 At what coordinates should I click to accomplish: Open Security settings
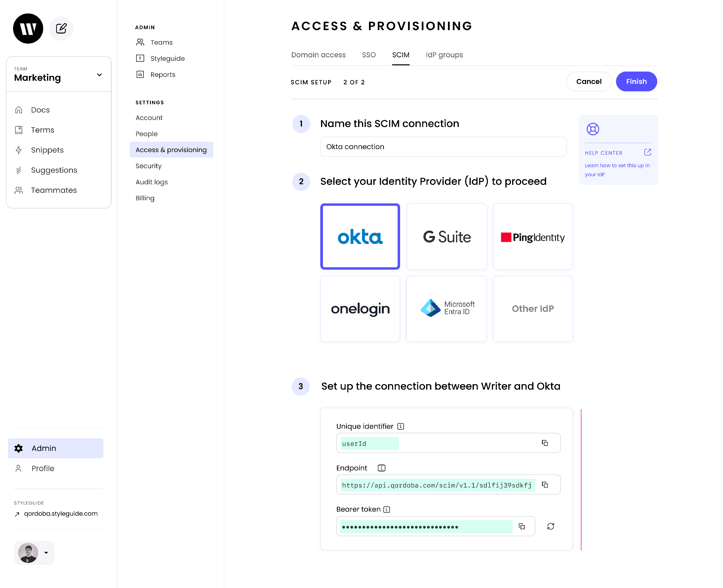148,166
